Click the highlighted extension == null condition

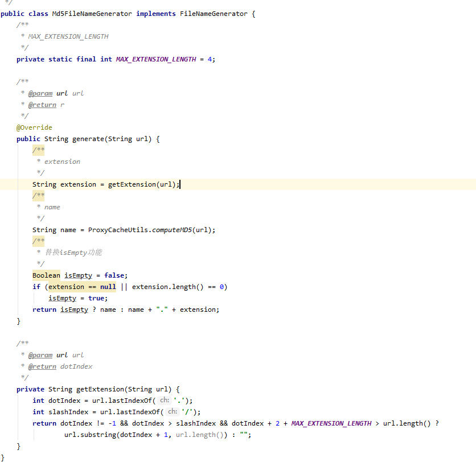pos(82,287)
